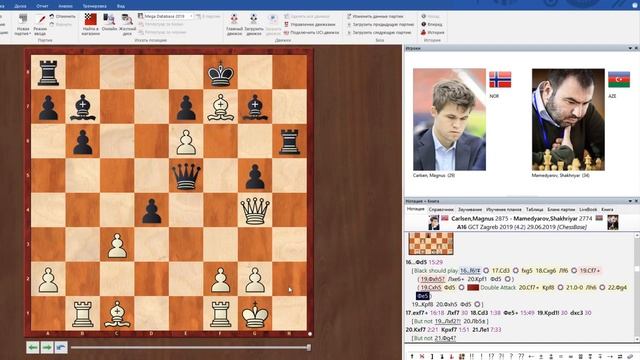This screenshot has width=640, height=360.
Task: Apply the ?! dubious move annotation
Action: click(x=501, y=356)
